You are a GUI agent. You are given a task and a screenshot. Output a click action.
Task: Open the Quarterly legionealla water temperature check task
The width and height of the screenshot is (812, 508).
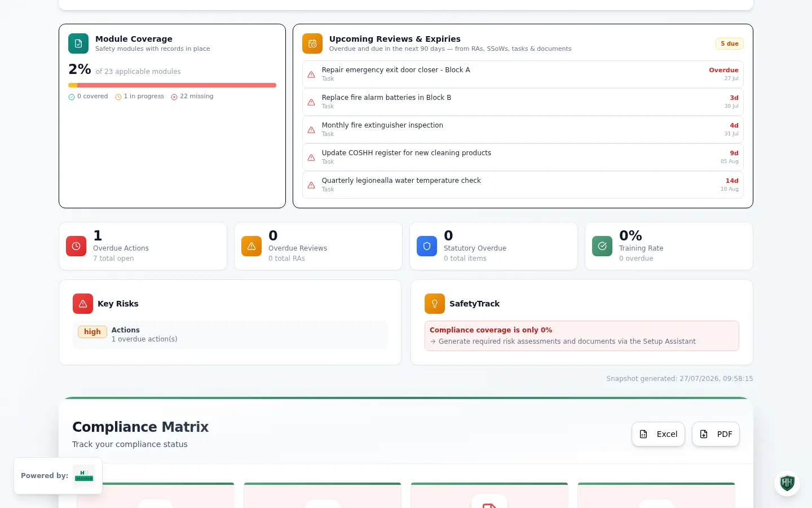pos(523,185)
